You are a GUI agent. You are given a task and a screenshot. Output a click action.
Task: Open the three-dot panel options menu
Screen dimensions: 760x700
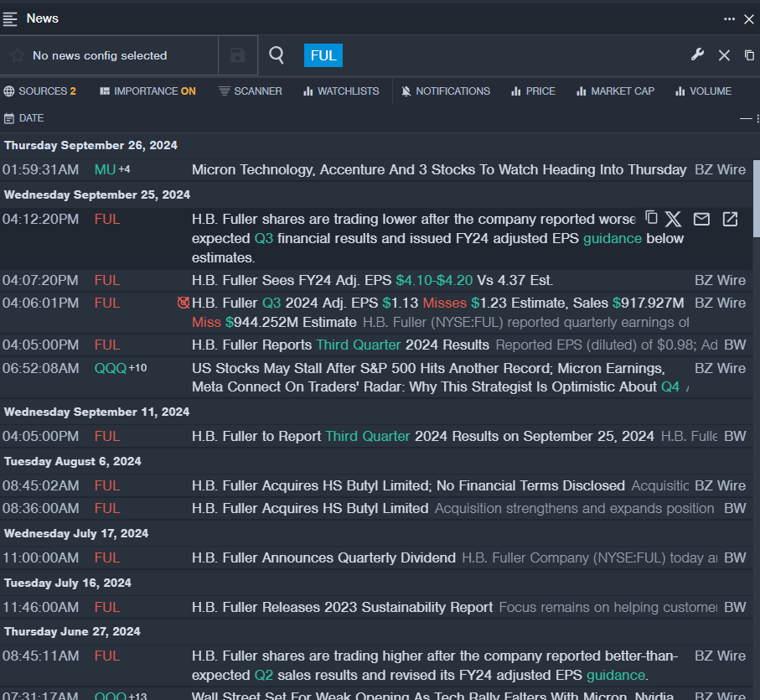tap(729, 18)
